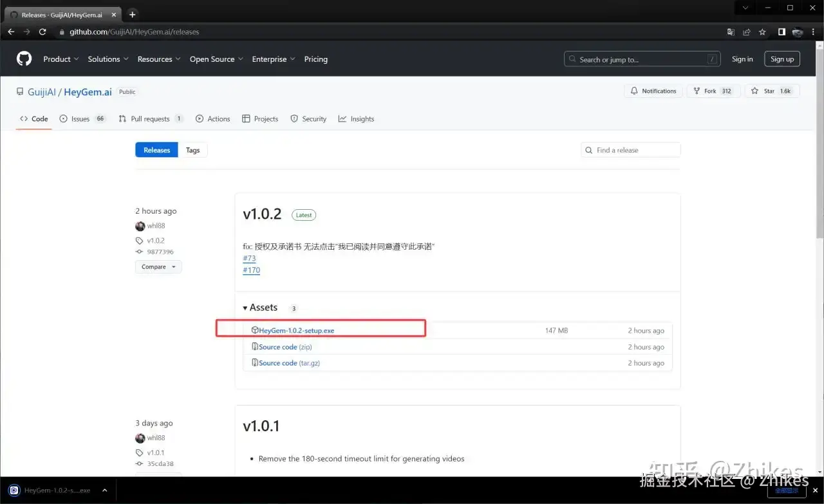The image size is (824, 504).
Task: Focus the Search or jump to field
Action: click(x=642, y=59)
